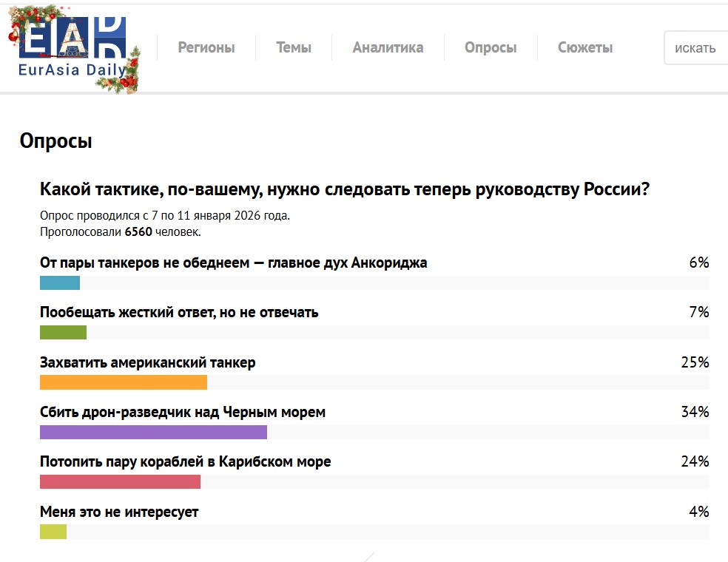Select Опросы in the top navigation
This screenshot has width=728, height=562.
pos(491,48)
